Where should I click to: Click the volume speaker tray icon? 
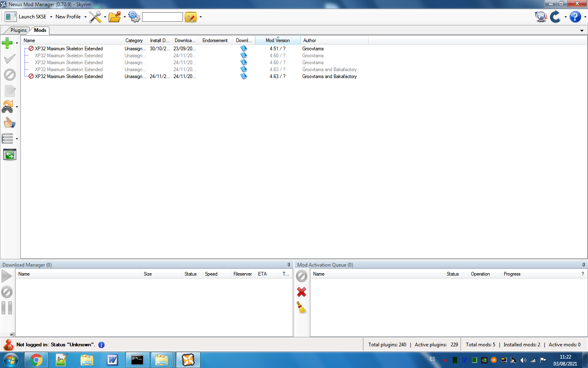click(523, 360)
